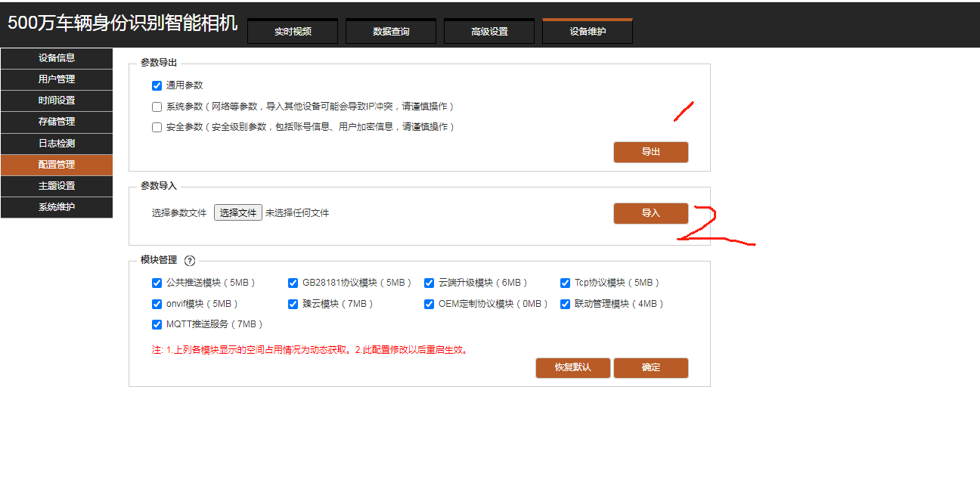This screenshot has width=980, height=486.
Task: Select the 设备维护 tab
Action: pyautogui.click(x=588, y=31)
